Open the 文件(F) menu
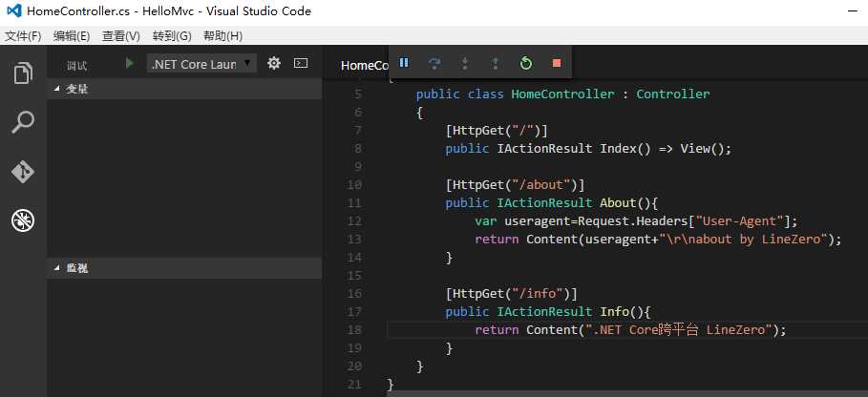Viewport: 868px width, 397px height. tap(23, 36)
